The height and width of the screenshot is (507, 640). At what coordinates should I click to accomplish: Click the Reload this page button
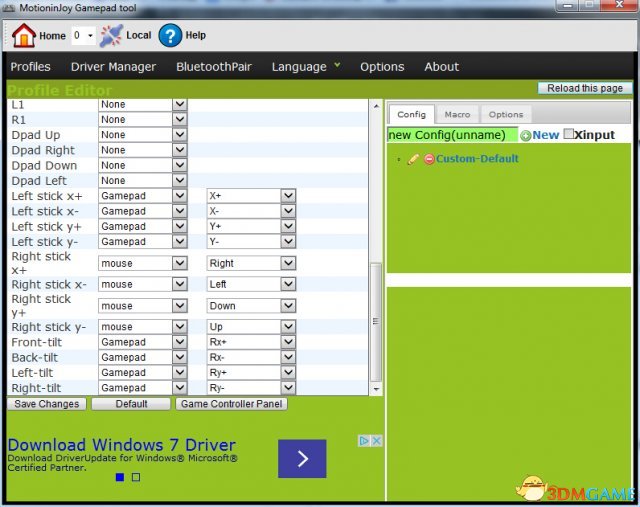click(585, 88)
